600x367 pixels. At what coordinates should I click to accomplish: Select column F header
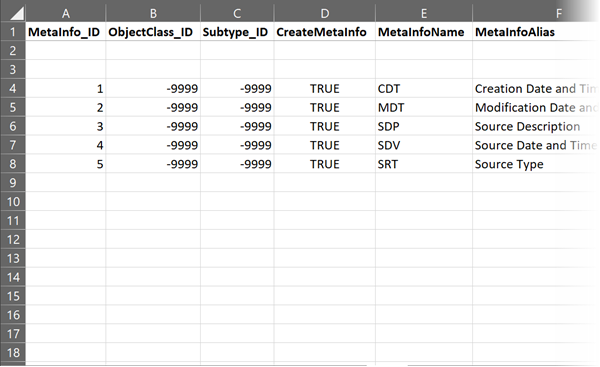(x=536, y=13)
